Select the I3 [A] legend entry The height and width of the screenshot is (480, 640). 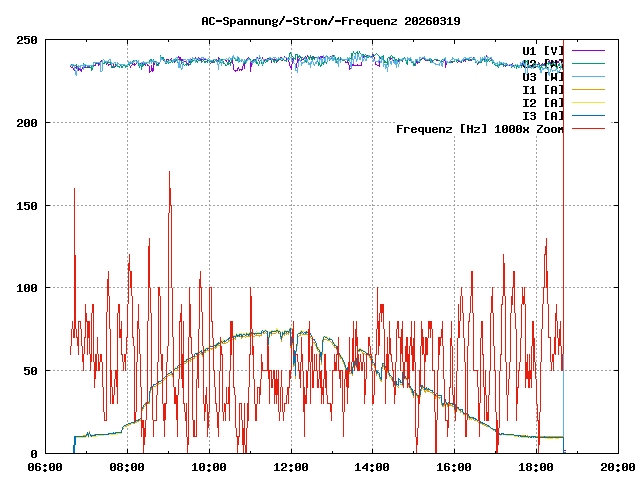[x=542, y=115]
